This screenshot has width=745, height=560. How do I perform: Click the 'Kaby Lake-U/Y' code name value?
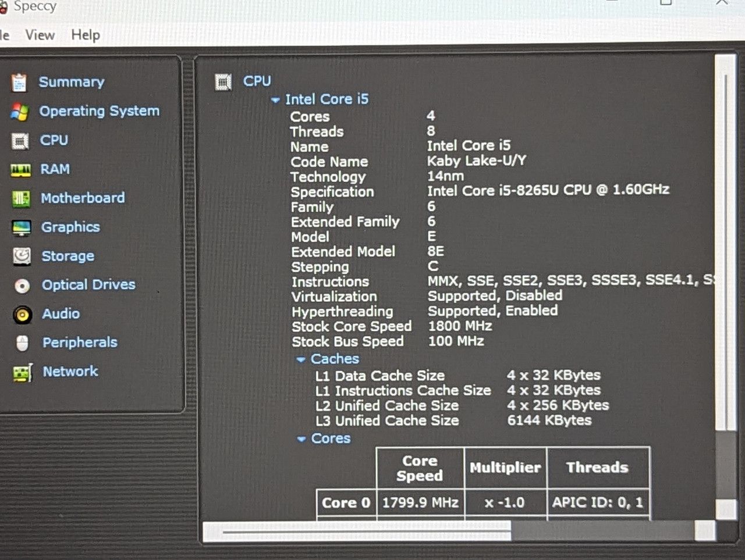[477, 160]
